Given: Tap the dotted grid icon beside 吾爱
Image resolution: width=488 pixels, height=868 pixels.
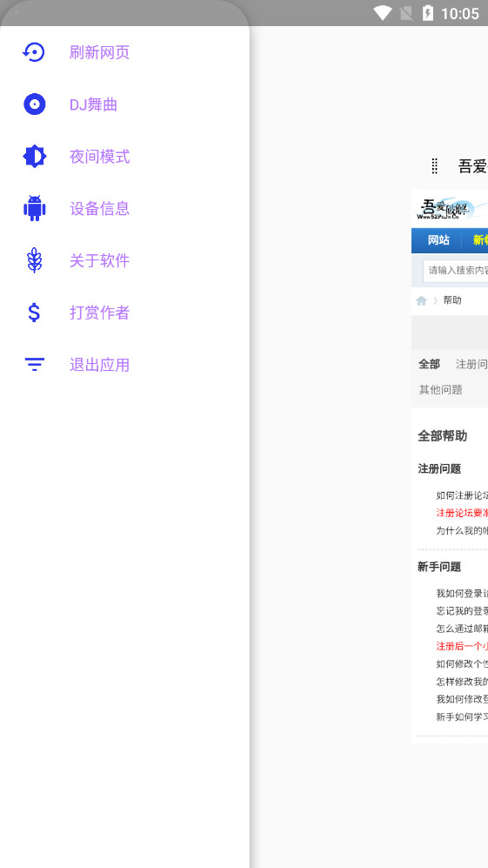Looking at the screenshot, I should click(x=434, y=165).
